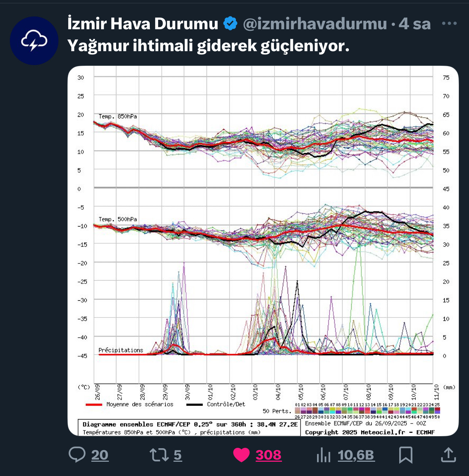Click the text Yağmur ihtimali giderek güçleniyor
This screenshot has width=469, height=476.
click(208, 46)
